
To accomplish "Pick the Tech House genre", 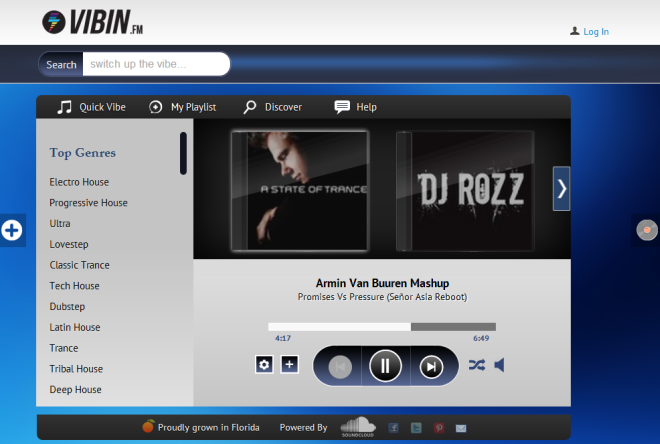I will pyautogui.click(x=75, y=285).
